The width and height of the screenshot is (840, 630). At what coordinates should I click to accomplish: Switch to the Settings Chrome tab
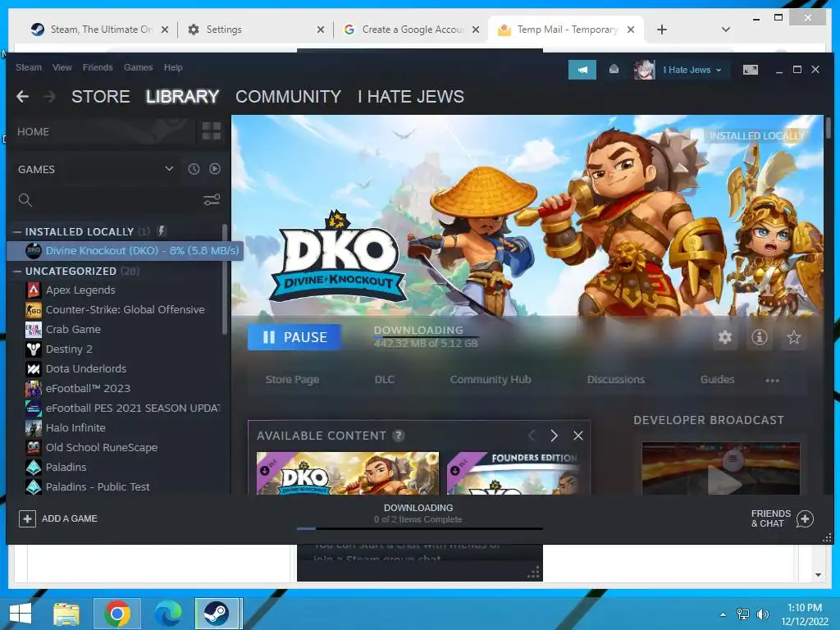[x=255, y=30]
